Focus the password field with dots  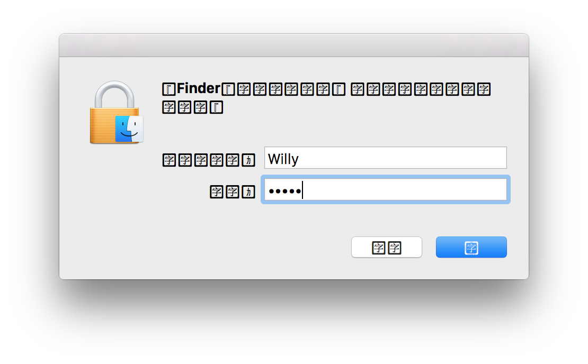pos(385,190)
